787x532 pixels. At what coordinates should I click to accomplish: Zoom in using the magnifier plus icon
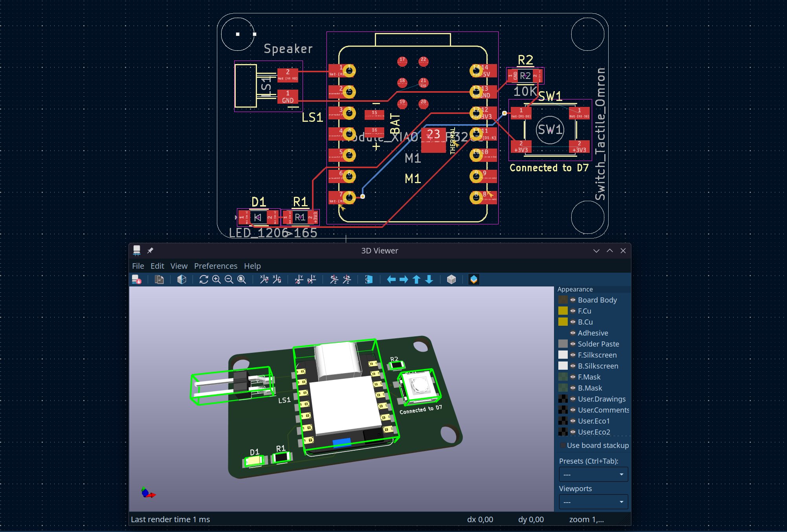pyautogui.click(x=216, y=279)
